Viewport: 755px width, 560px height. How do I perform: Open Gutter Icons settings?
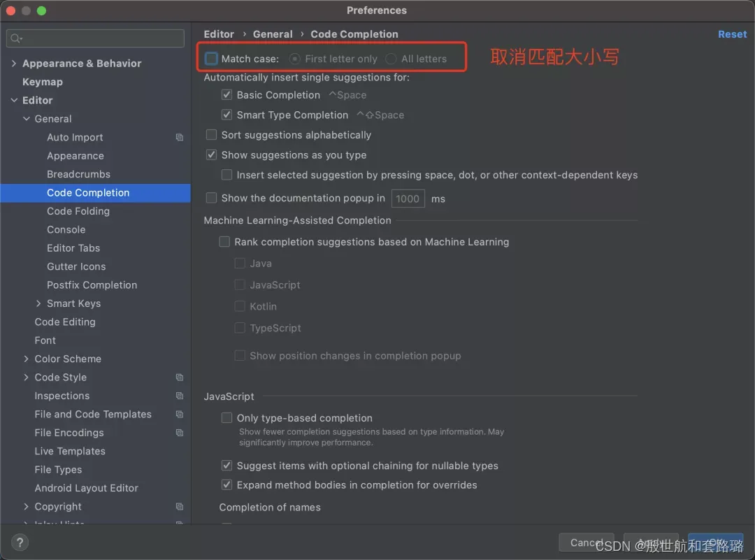coord(76,266)
